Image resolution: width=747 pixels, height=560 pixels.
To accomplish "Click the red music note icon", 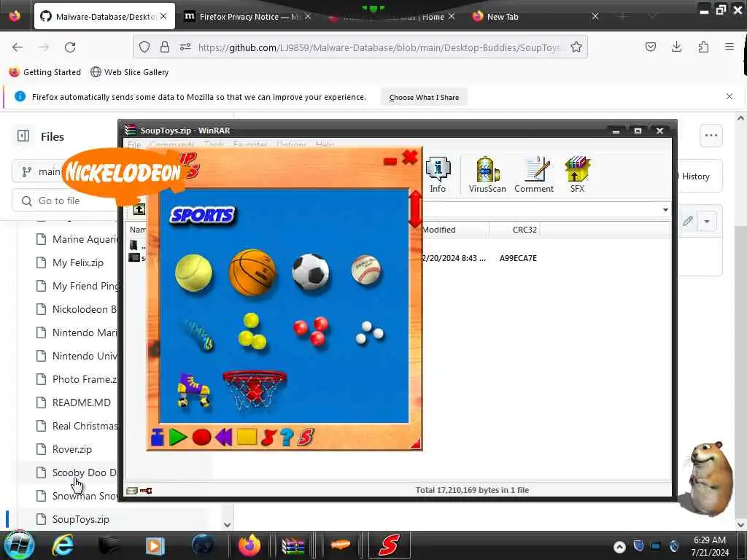I will pyautogui.click(x=268, y=437).
